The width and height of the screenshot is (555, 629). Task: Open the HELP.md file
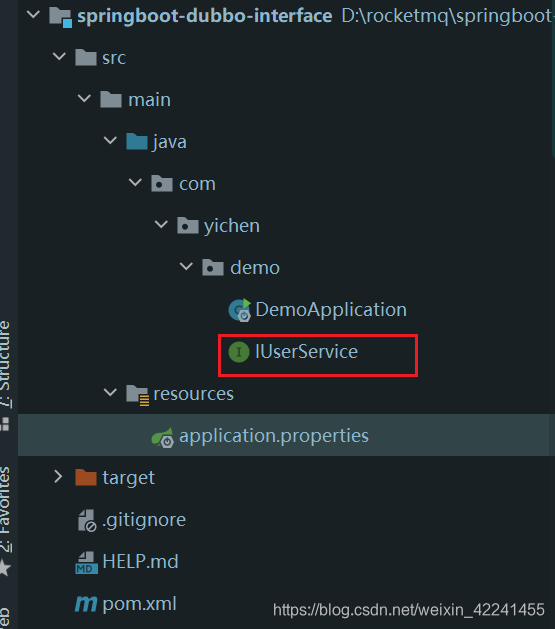140,562
